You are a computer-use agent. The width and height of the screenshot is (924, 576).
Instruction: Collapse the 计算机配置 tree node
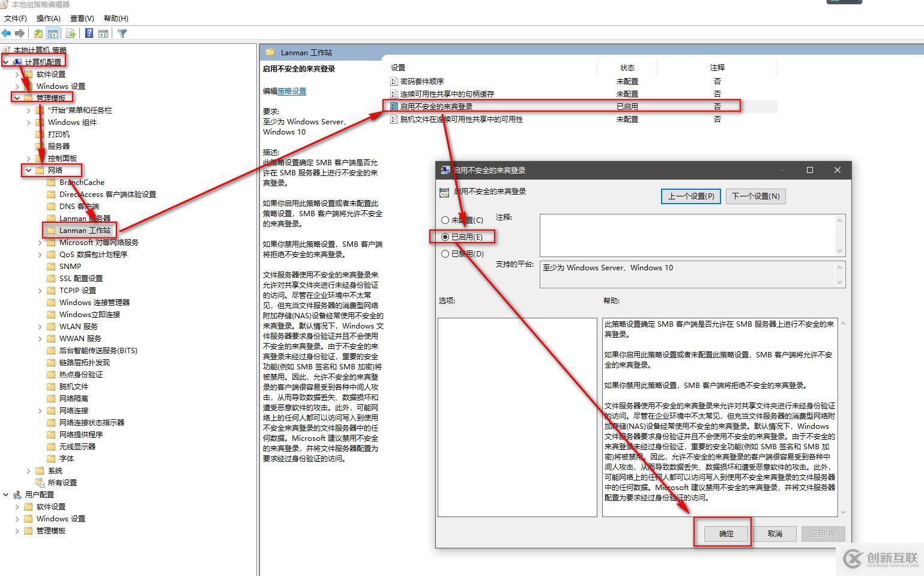tap(5, 62)
